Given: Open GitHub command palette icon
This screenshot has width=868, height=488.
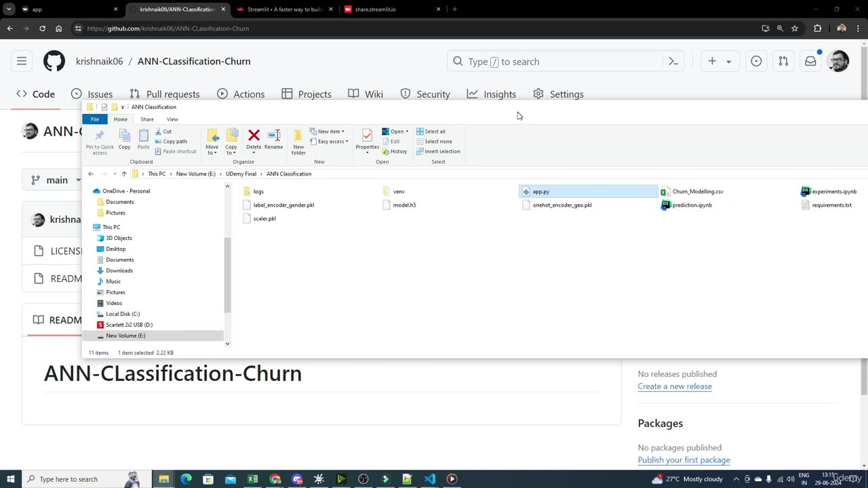Looking at the screenshot, I should (x=673, y=62).
